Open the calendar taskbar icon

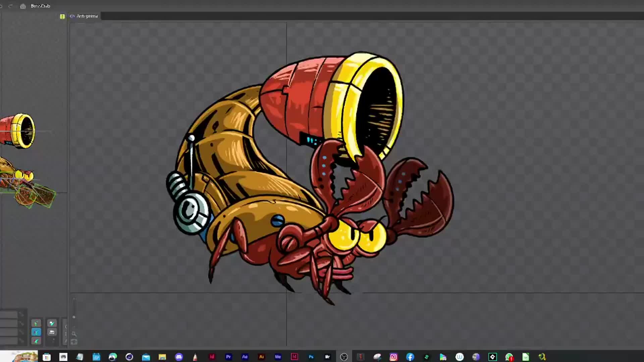pos(96,357)
